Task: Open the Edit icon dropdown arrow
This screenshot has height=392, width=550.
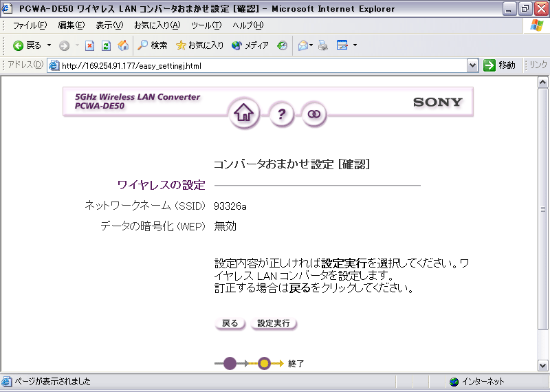Action: 355,45
